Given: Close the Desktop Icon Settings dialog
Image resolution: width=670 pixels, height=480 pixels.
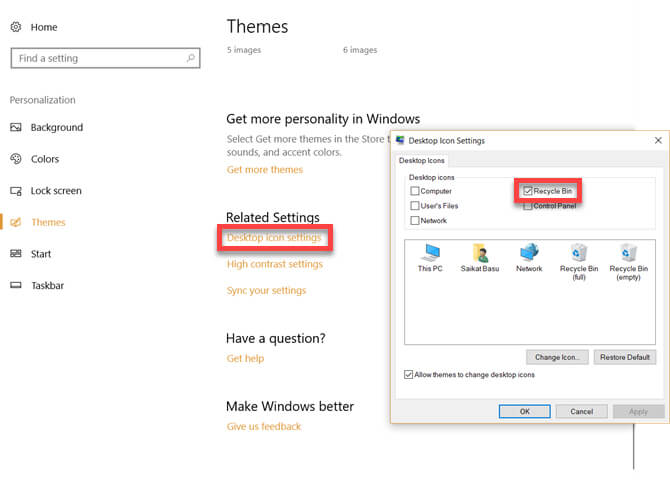Looking at the screenshot, I should pyautogui.click(x=658, y=140).
